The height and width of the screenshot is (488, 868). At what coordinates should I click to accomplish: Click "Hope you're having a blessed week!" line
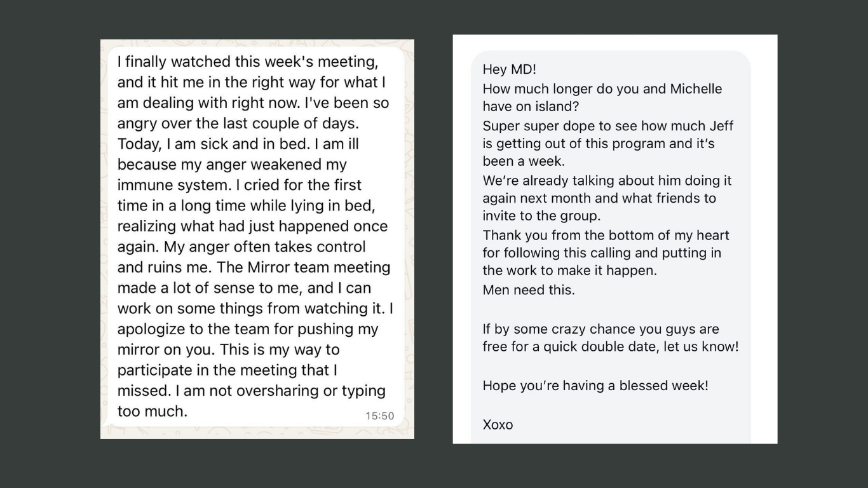(x=595, y=385)
